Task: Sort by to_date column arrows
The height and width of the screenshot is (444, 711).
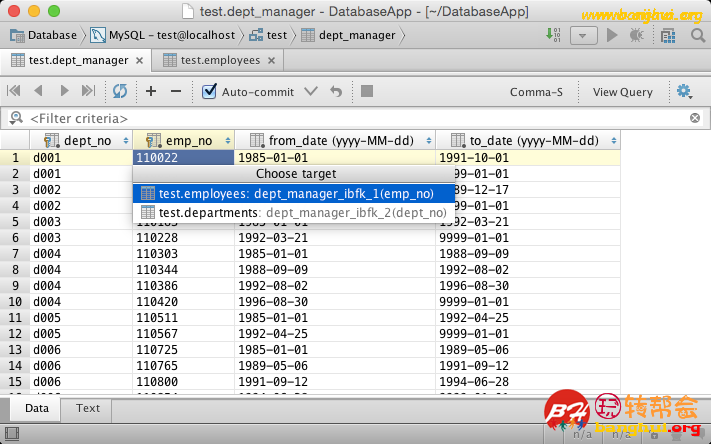Action: 614,141
